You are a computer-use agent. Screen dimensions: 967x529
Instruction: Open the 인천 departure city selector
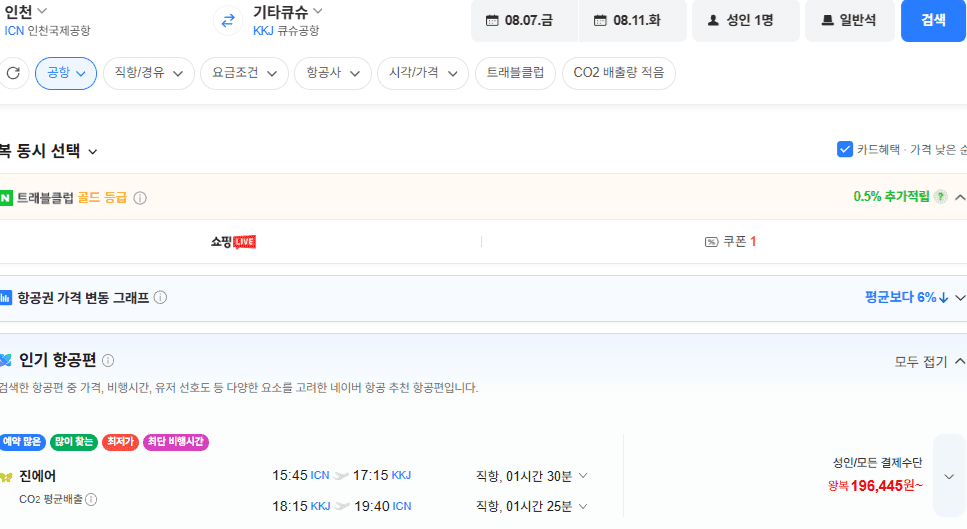tap(26, 12)
